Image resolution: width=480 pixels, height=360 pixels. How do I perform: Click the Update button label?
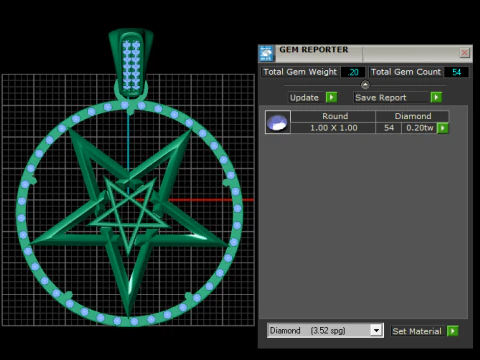click(x=304, y=97)
